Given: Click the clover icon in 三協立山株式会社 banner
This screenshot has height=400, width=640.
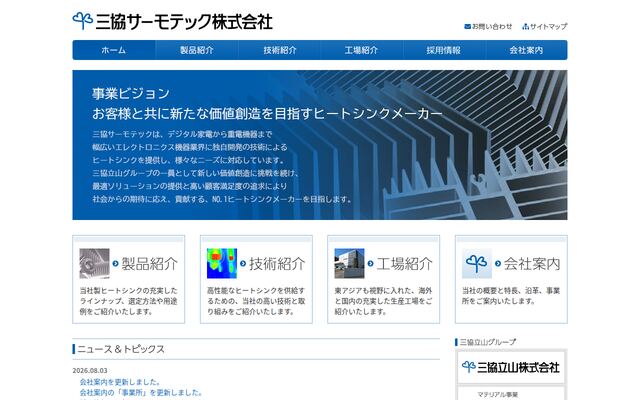Looking at the screenshot, I should 469,367.
